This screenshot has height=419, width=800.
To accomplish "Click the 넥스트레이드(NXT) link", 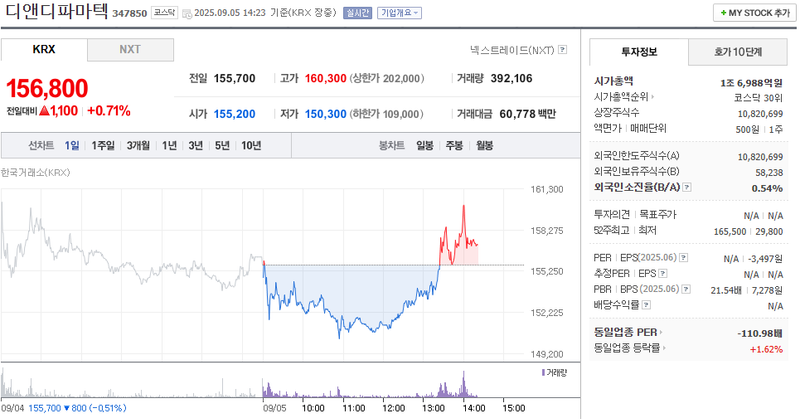I will [512, 50].
